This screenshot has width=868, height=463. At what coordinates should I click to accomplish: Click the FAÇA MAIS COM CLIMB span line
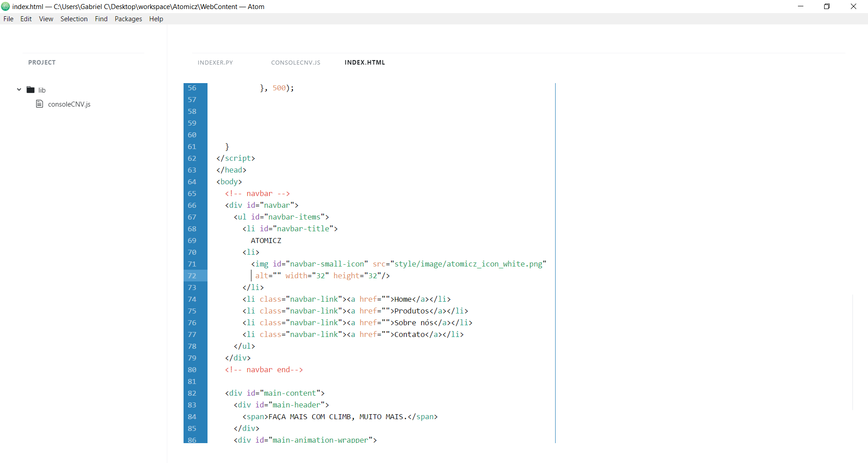tap(340, 417)
